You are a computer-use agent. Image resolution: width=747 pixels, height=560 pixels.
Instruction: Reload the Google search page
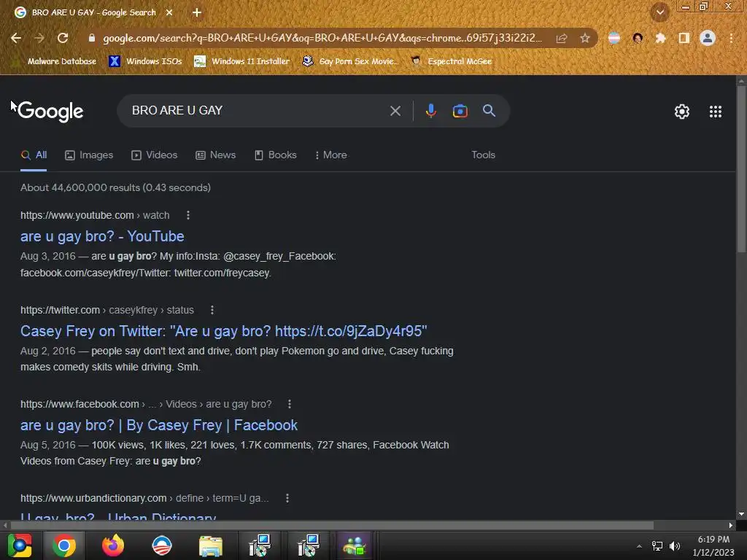tap(63, 38)
